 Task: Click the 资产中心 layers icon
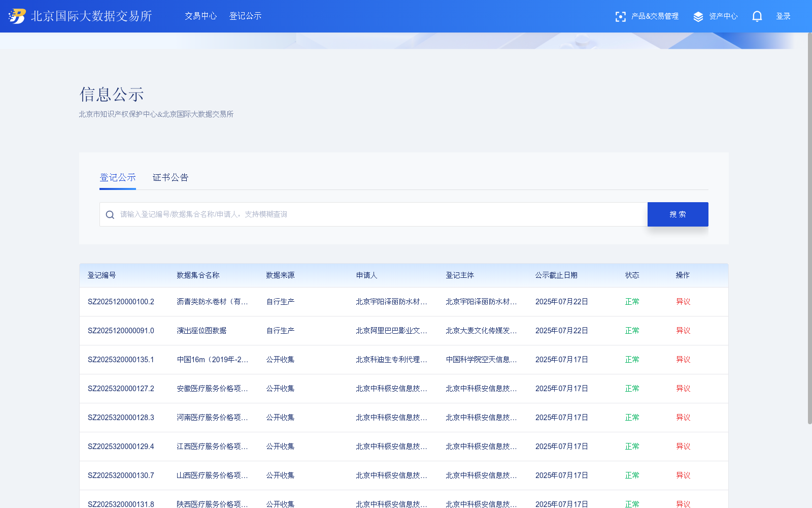click(698, 16)
